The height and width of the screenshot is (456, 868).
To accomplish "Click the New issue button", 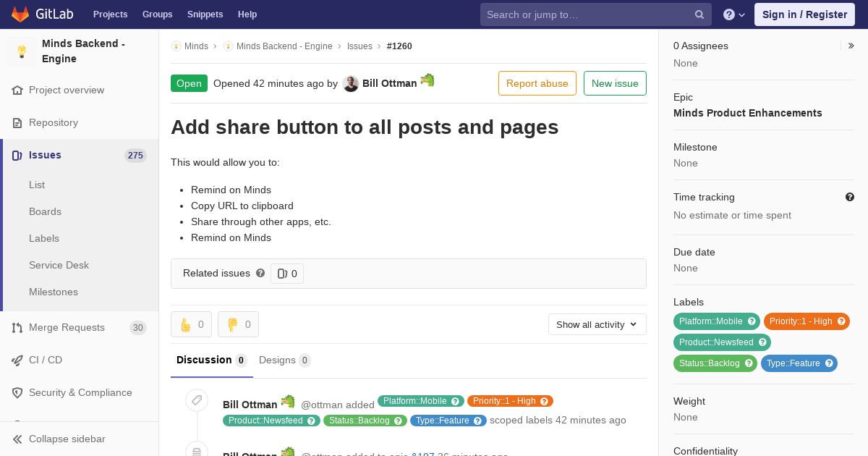I will pos(615,83).
